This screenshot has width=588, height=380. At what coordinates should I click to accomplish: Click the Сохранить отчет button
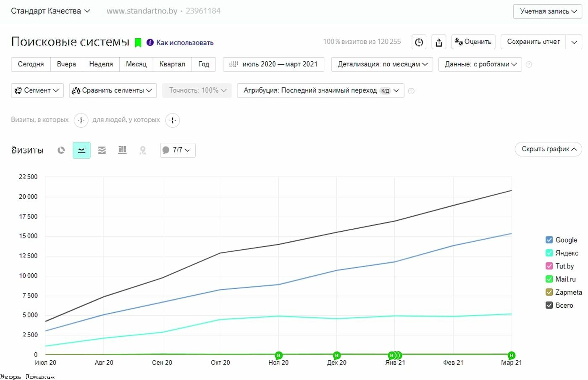click(533, 42)
